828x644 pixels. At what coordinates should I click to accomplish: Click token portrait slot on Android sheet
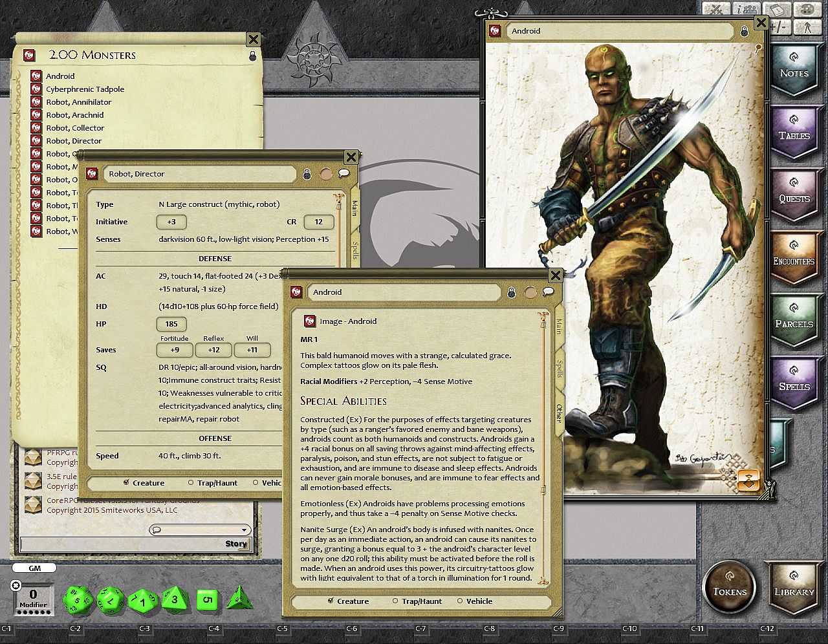[x=530, y=292]
